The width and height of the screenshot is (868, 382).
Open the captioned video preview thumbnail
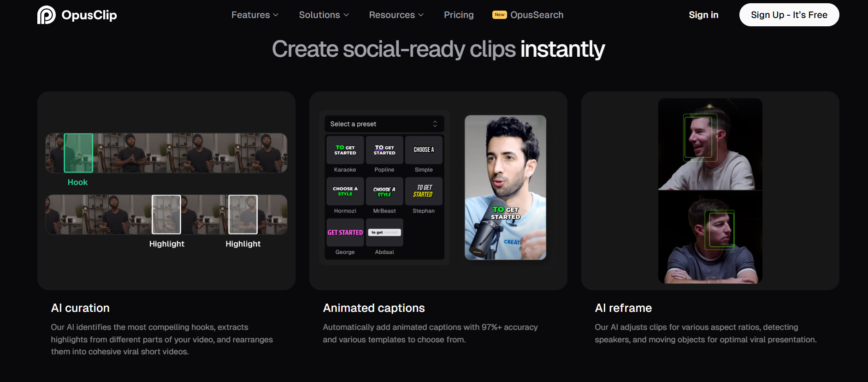505,187
